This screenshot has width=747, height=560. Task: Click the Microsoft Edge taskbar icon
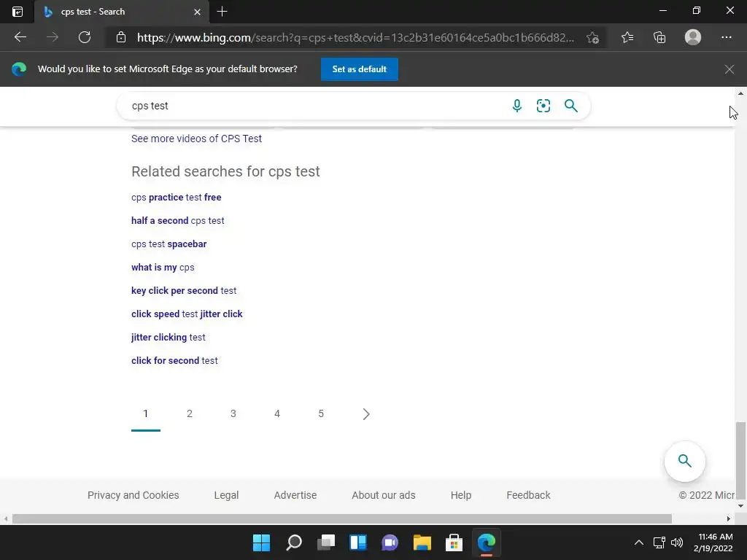click(487, 542)
